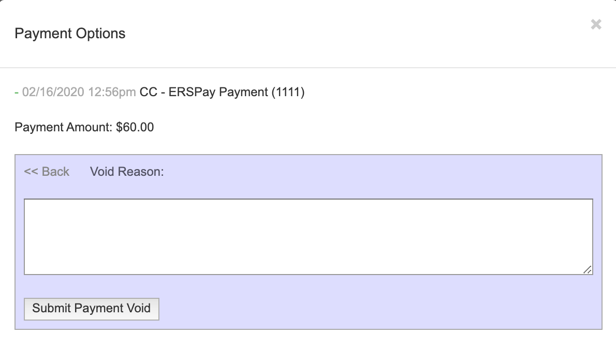The height and width of the screenshot is (364, 616).
Task: Close the Payment Options dialog
Action: click(596, 24)
